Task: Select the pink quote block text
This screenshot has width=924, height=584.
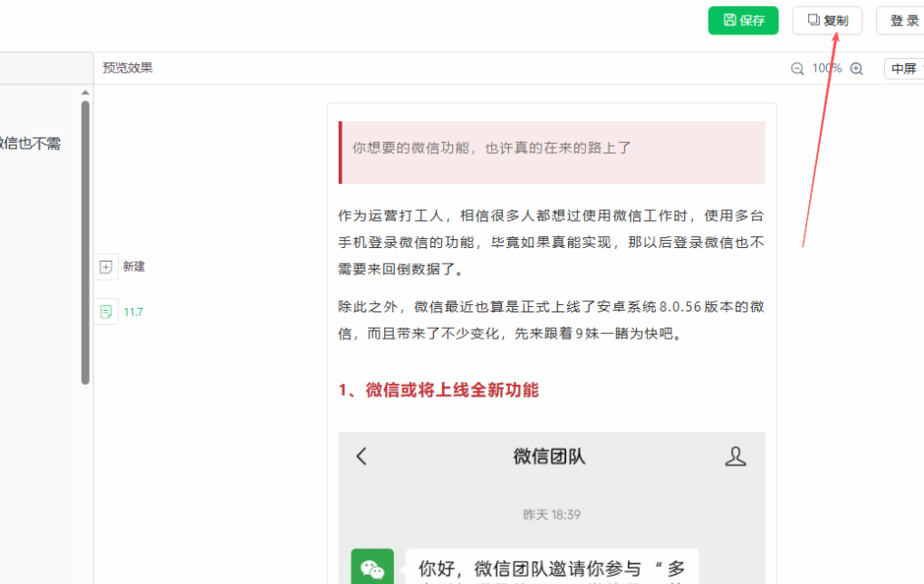Action: tap(492, 148)
